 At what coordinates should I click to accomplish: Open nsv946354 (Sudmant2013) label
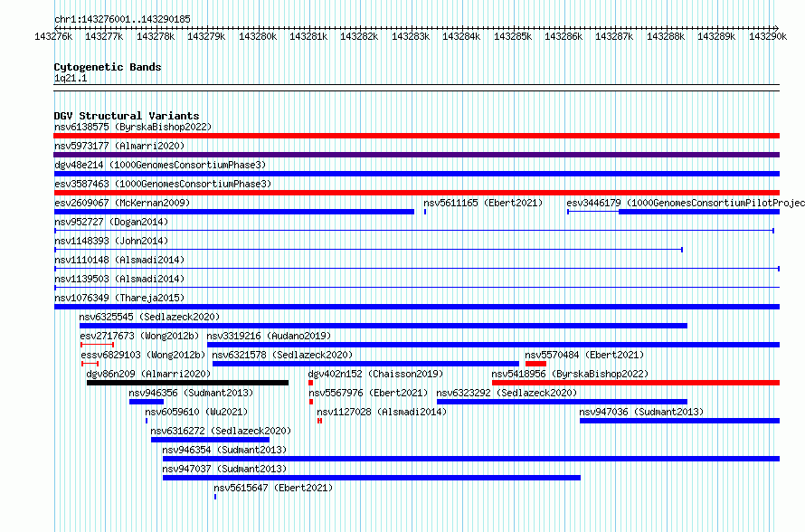(x=224, y=450)
